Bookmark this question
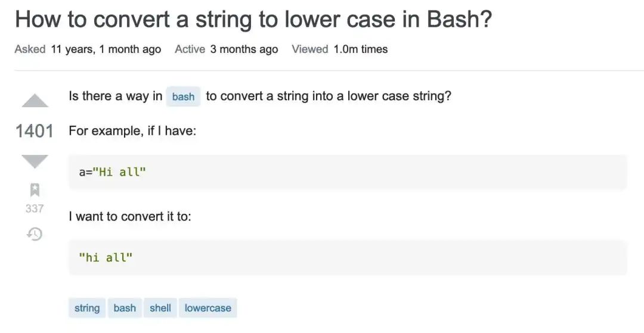644x333 pixels. pyautogui.click(x=35, y=190)
